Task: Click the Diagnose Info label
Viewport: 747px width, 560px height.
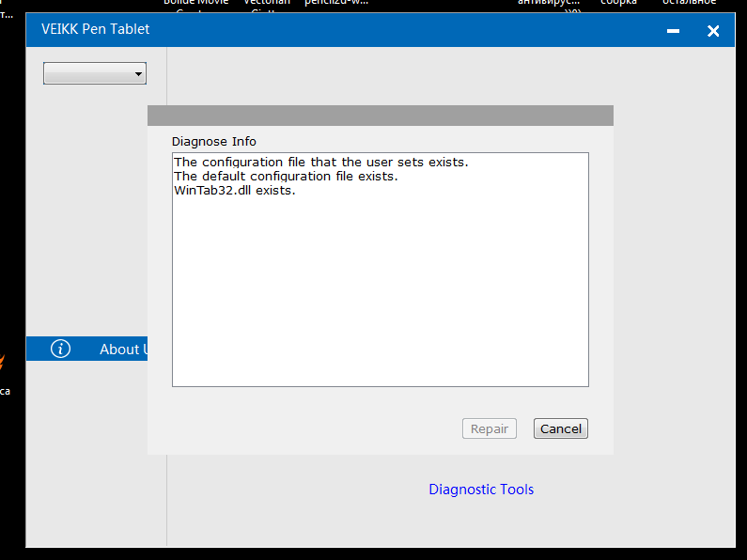Action: 214,142
